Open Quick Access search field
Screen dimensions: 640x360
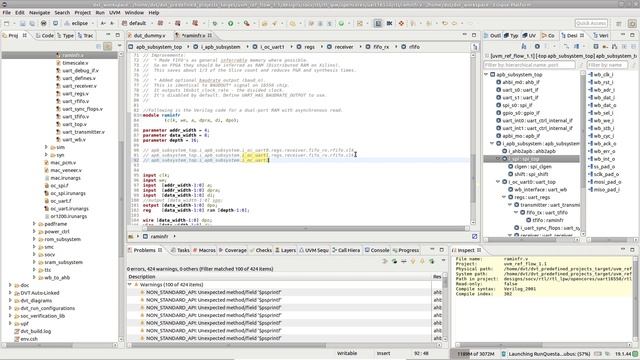[591, 23]
